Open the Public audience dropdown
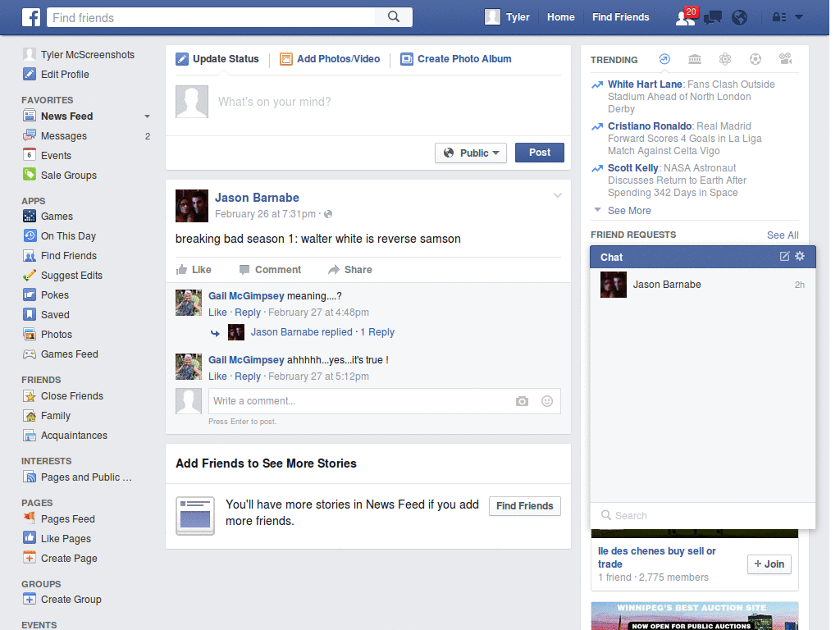840x630 pixels. (x=471, y=153)
